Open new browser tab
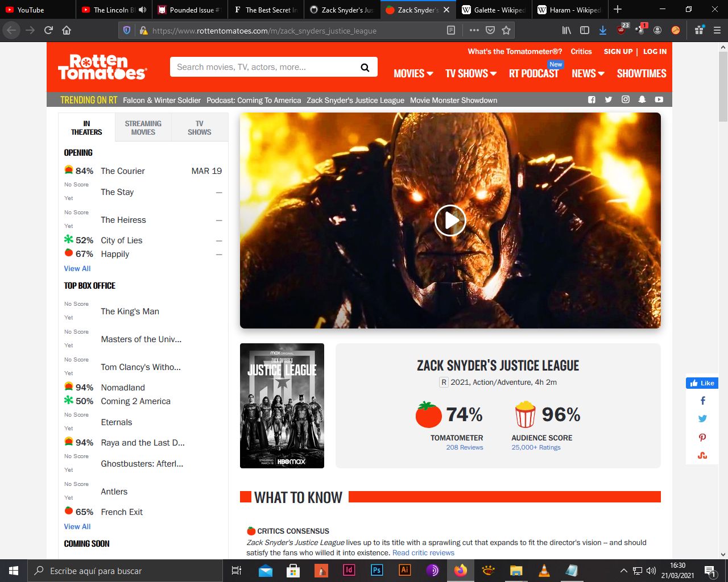The width and height of the screenshot is (728, 582). 618,9
